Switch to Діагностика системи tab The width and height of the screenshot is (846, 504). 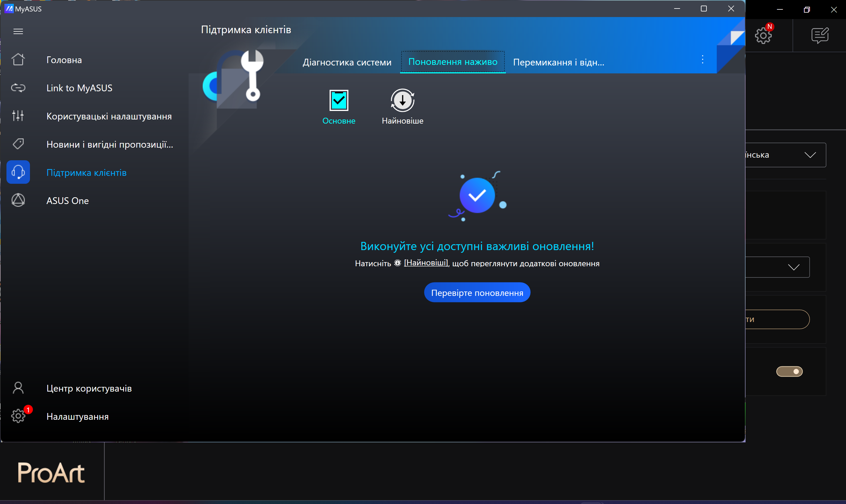[347, 63]
